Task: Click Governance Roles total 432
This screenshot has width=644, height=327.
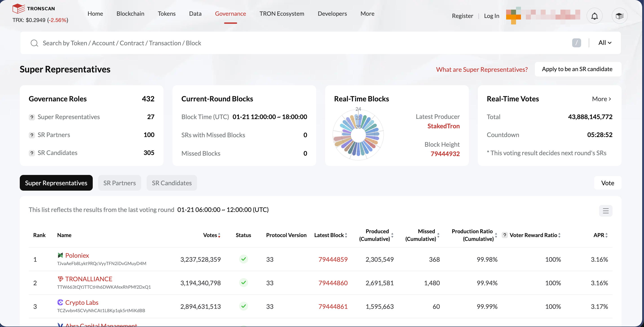Action: (148, 99)
